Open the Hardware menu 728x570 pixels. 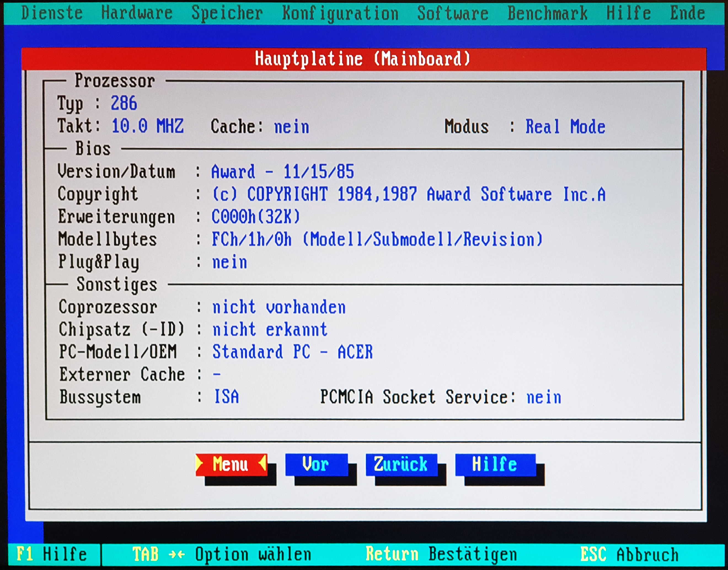[137, 13]
